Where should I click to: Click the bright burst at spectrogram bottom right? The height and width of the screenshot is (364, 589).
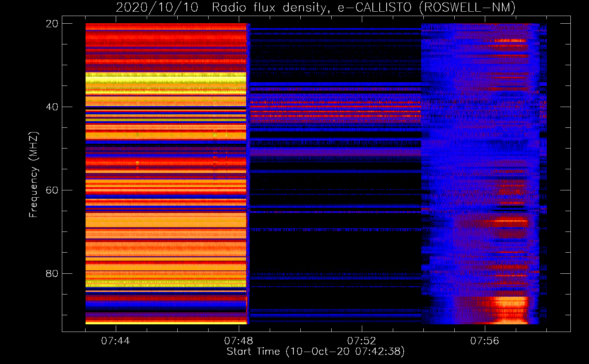(510, 310)
